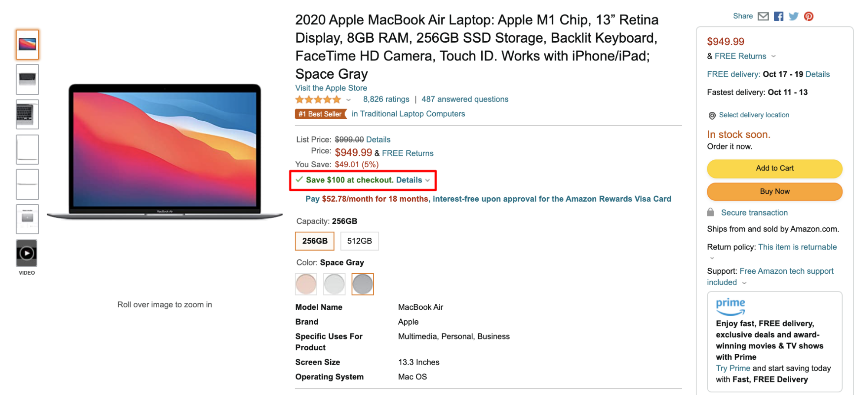
Task: Select the 512GB capacity option
Action: pos(359,241)
